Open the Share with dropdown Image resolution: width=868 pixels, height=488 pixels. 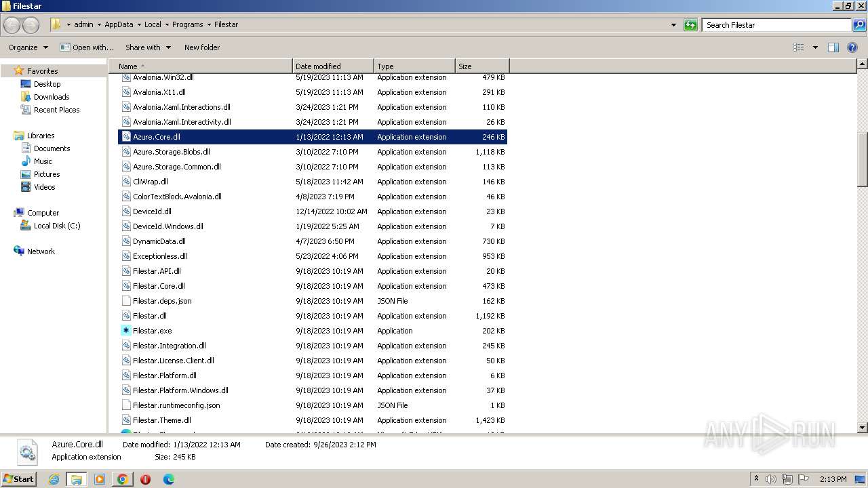coord(148,47)
